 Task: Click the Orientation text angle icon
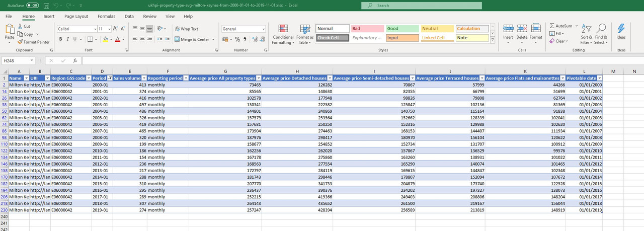(160, 29)
